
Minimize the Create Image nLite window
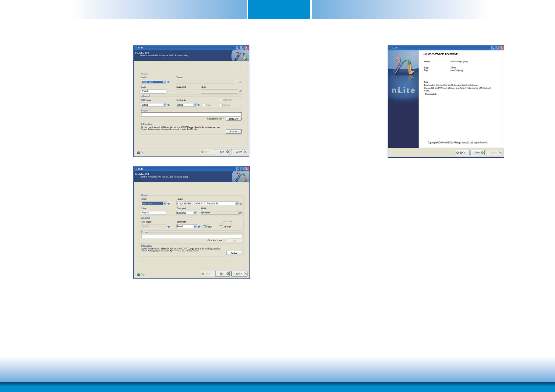238,48
